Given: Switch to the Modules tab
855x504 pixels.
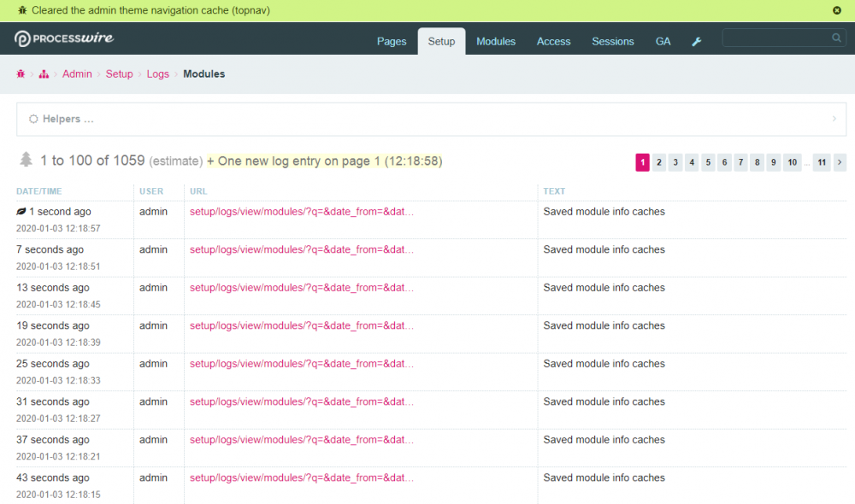Looking at the screenshot, I should pyautogui.click(x=496, y=42).
